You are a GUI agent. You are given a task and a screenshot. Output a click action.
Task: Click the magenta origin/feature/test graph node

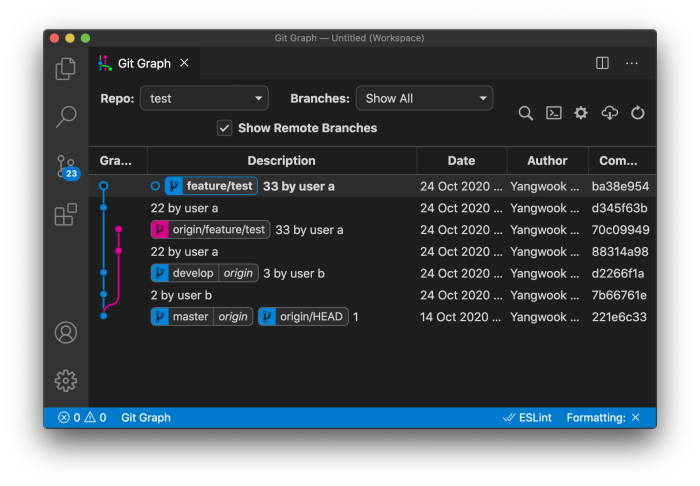pos(118,229)
